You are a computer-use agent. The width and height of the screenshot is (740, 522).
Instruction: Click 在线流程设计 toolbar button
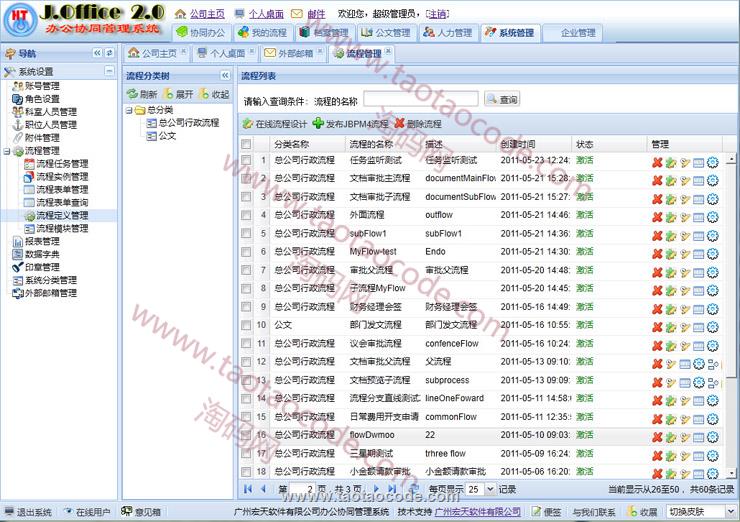pos(274,124)
